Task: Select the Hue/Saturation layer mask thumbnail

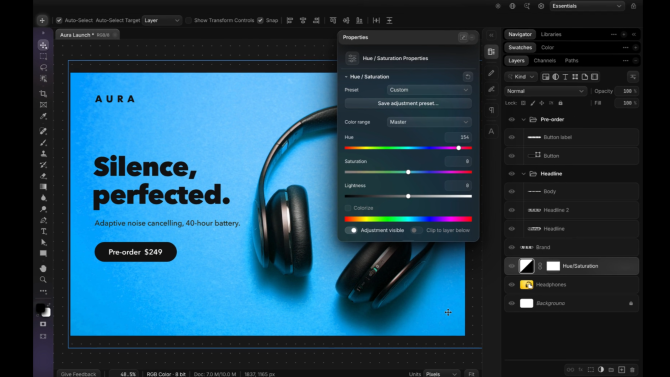Action: point(553,266)
